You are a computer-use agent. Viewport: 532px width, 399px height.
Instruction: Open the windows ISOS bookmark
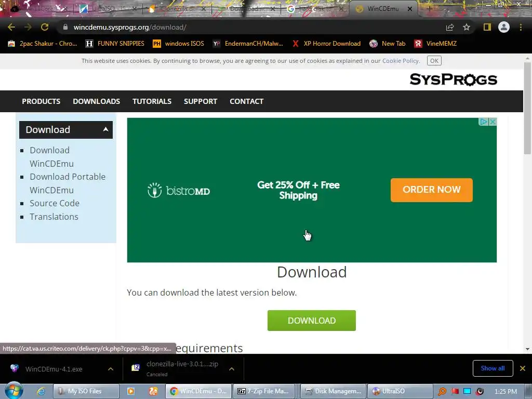point(179,44)
